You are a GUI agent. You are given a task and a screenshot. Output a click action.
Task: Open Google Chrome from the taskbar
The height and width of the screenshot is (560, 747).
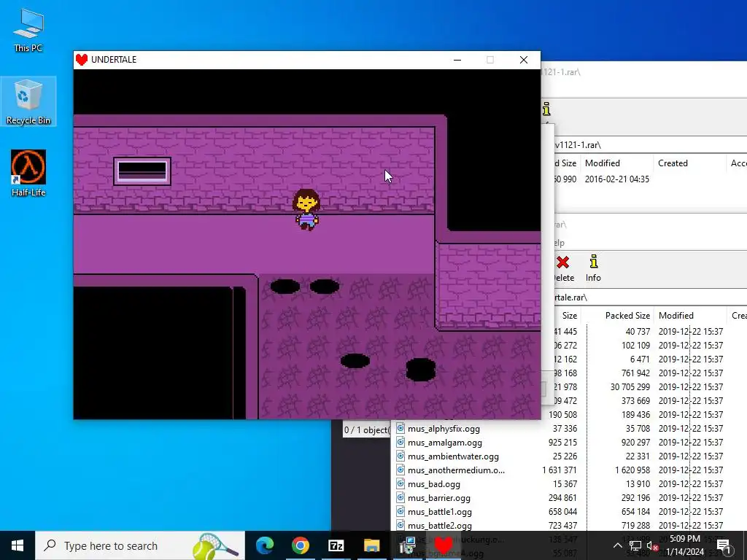click(x=300, y=545)
